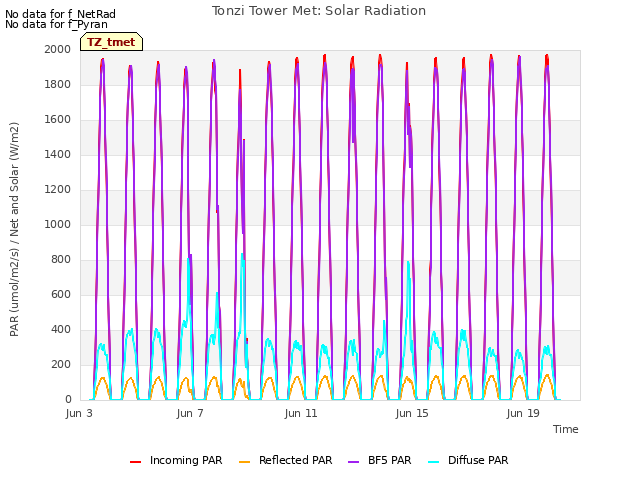Click the orange Reflected PAR legend swatch

coord(244,462)
